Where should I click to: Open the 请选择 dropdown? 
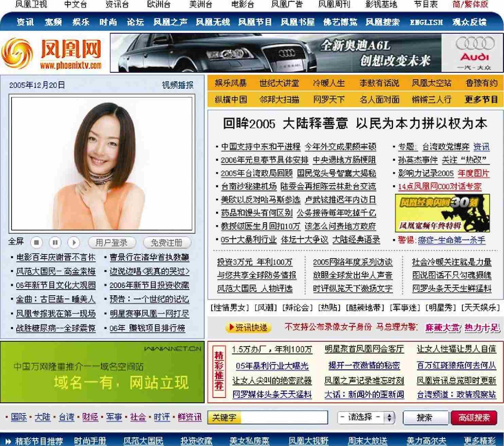367,417
